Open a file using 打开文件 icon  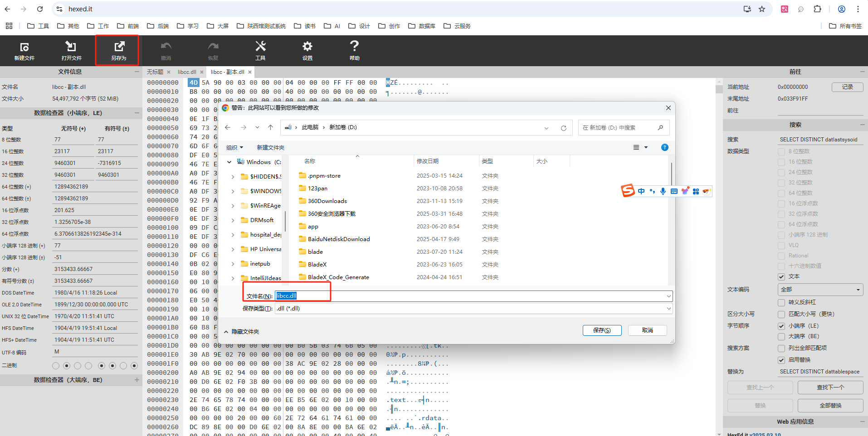(x=71, y=50)
